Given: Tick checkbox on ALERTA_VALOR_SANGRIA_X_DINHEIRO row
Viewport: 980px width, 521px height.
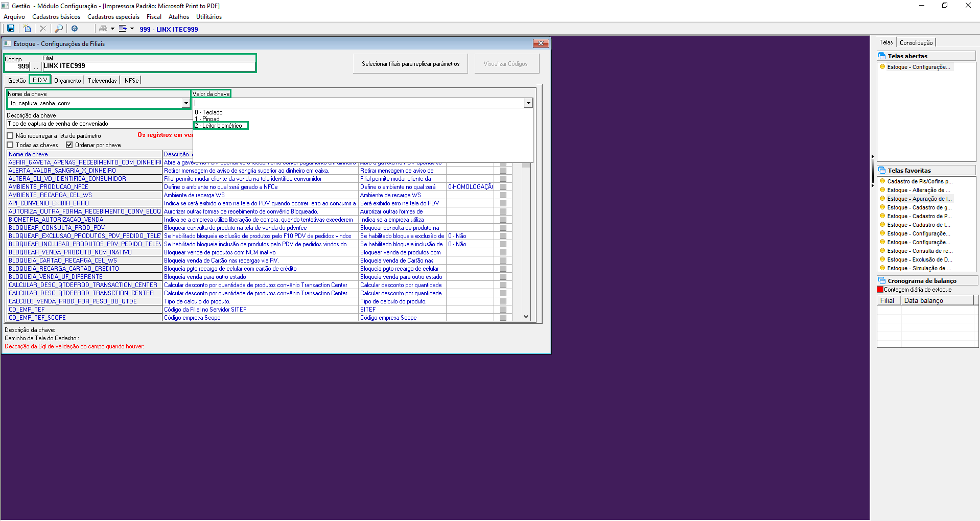Looking at the screenshot, I should coord(503,171).
